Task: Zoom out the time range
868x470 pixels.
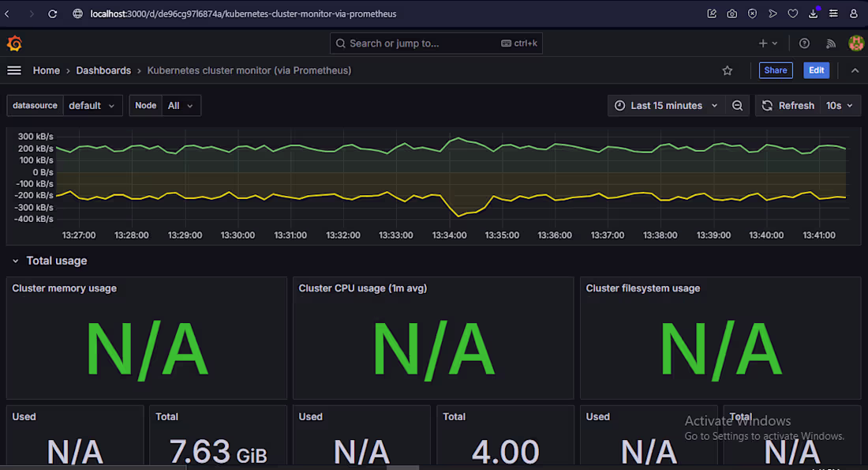Action: click(737, 105)
